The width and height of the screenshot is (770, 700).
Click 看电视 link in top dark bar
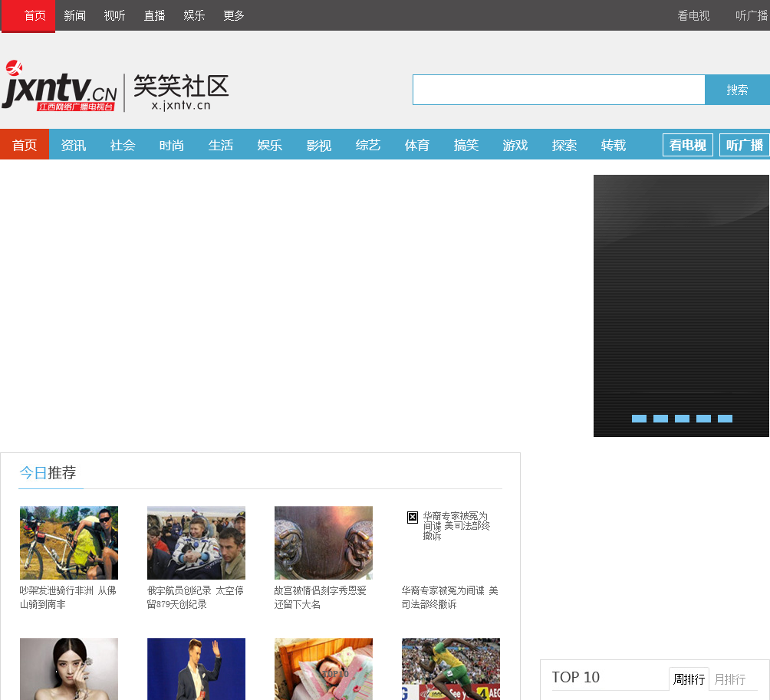[693, 15]
